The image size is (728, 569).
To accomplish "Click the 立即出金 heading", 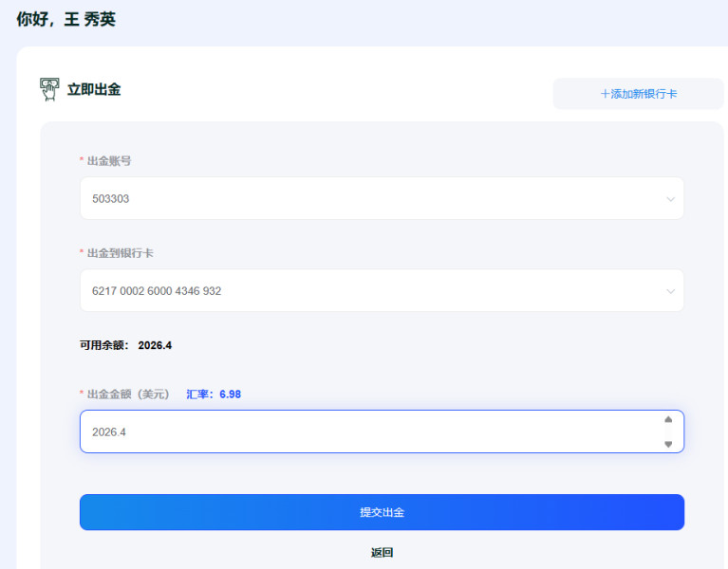I will [x=94, y=89].
